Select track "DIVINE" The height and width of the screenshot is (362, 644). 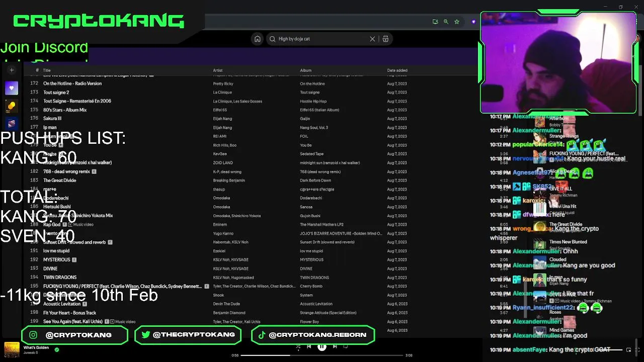click(x=50, y=269)
